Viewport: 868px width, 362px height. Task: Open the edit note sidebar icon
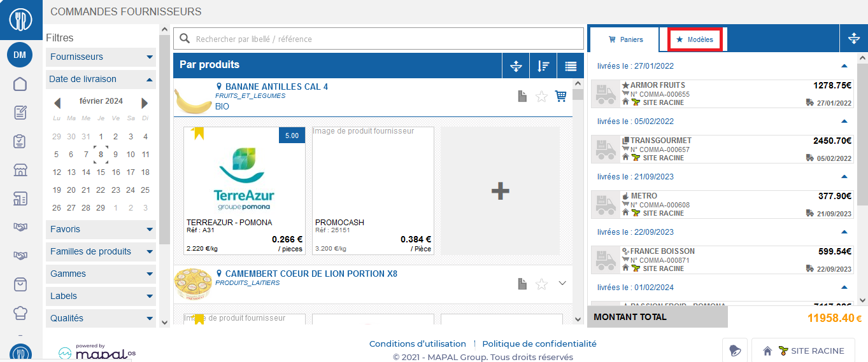(x=20, y=113)
